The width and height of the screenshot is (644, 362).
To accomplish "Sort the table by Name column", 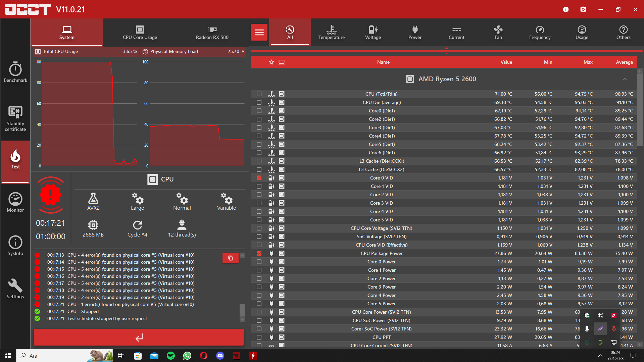I will tap(383, 62).
